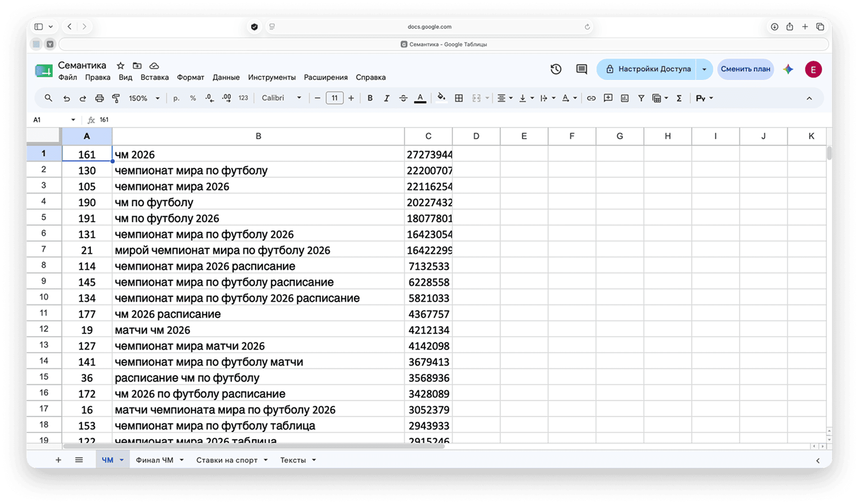Viewport: 859px width, 504px height.
Task: Increase font size with plus button
Action: click(x=351, y=98)
